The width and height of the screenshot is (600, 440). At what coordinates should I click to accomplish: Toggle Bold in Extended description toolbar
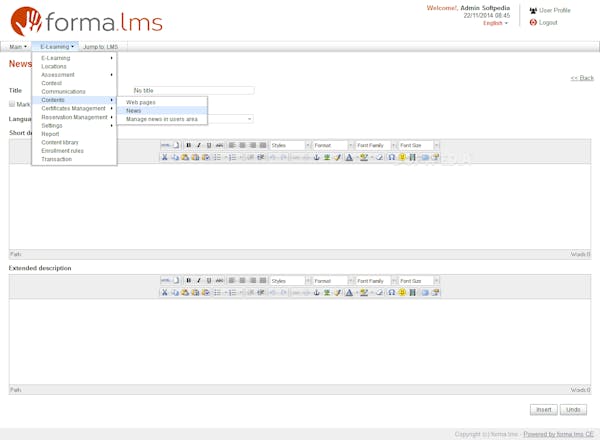188,281
